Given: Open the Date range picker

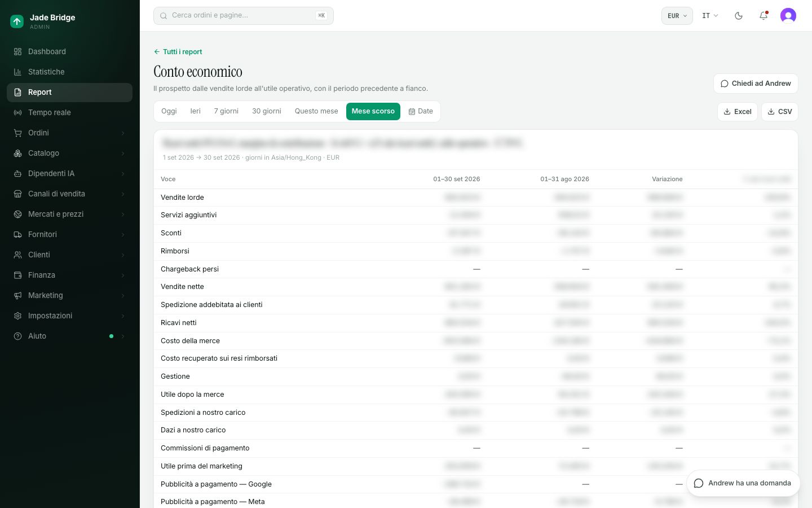Looking at the screenshot, I should 421,111.
